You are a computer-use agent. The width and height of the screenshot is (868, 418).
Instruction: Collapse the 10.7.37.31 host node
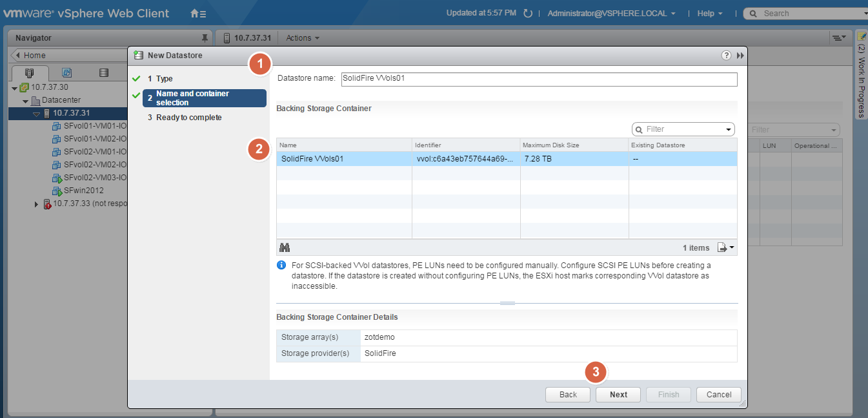tap(36, 114)
